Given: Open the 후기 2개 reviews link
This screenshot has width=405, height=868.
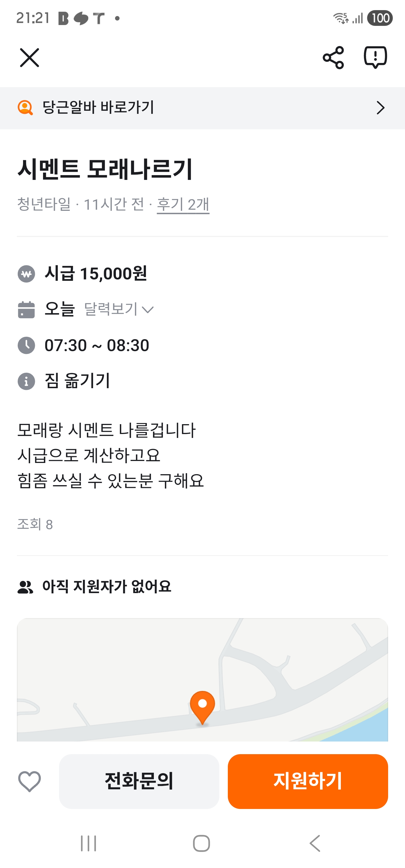Looking at the screenshot, I should pyautogui.click(x=183, y=205).
